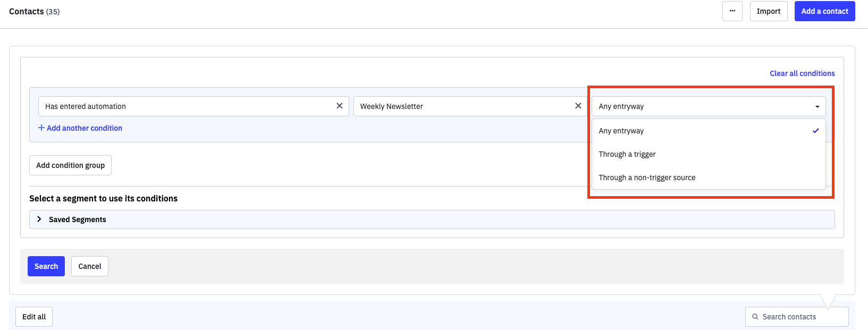Open the 'Has entered automation' condition field
The height and width of the screenshot is (330, 868).
(193, 106)
